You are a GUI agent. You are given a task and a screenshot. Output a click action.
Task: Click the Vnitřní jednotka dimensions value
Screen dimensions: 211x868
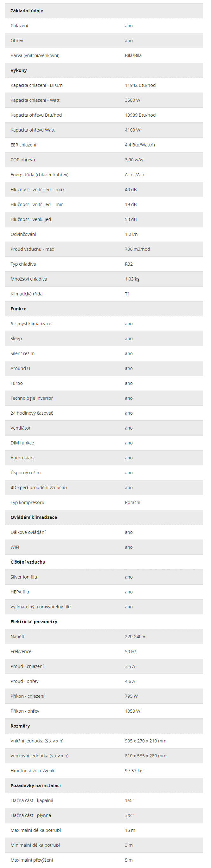tap(145, 741)
